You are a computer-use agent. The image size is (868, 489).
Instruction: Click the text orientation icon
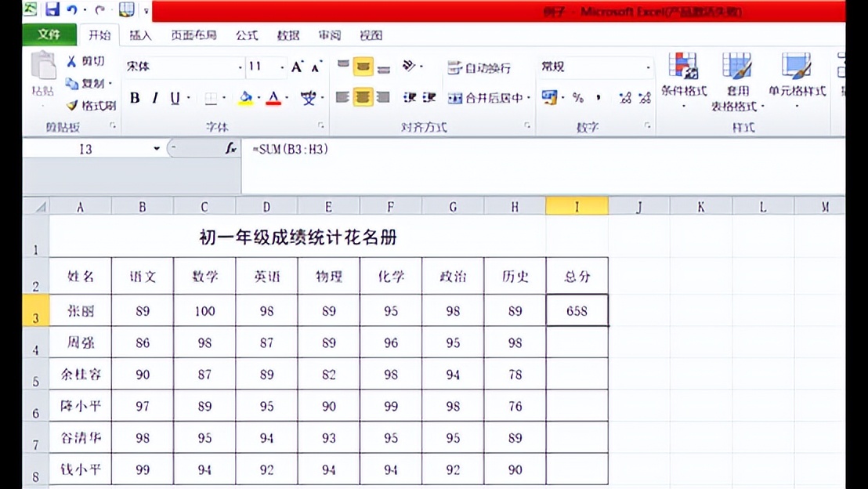click(409, 66)
